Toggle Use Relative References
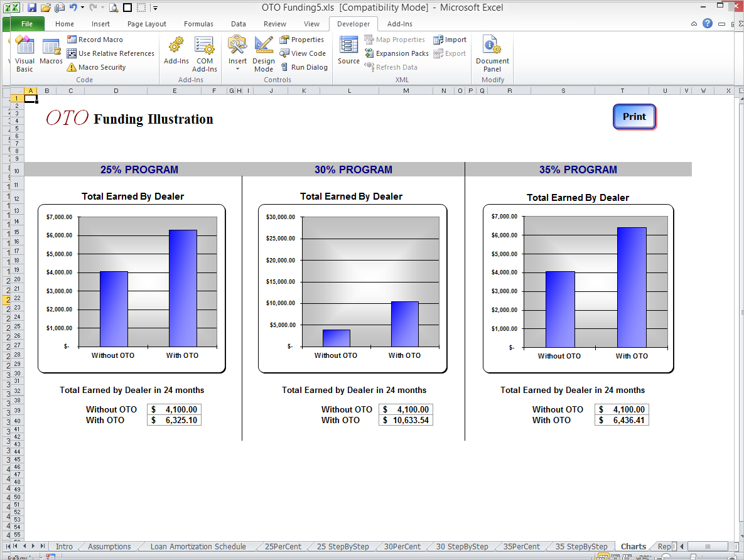This screenshot has width=744, height=560. tap(111, 53)
